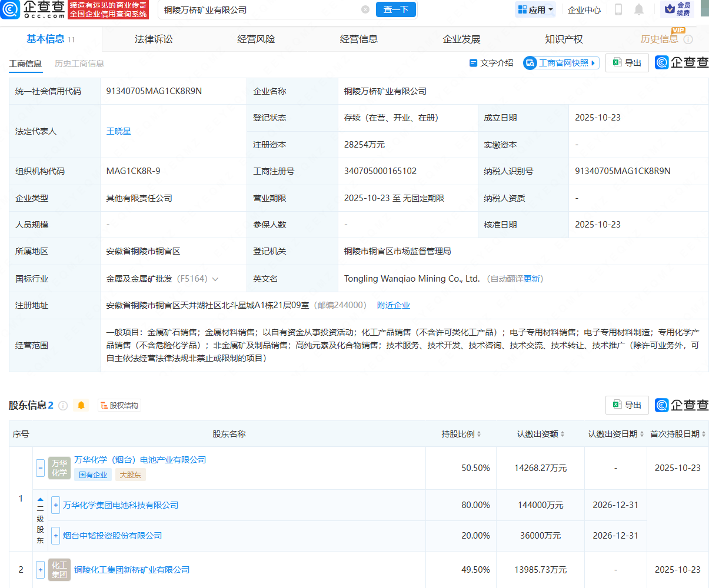Click the 附近企业 nearby companies link
Viewport: 709px width, 588px height.
[x=394, y=305]
